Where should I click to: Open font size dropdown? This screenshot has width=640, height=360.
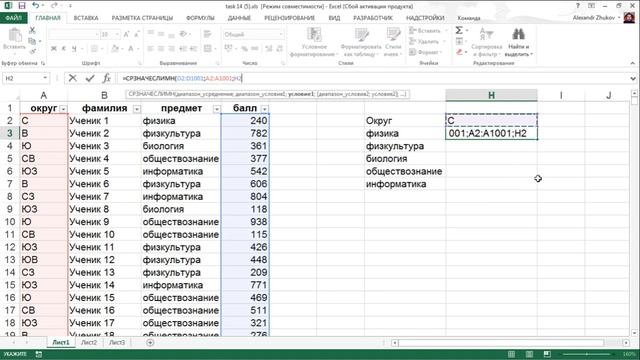pyautogui.click(x=117, y=34)
